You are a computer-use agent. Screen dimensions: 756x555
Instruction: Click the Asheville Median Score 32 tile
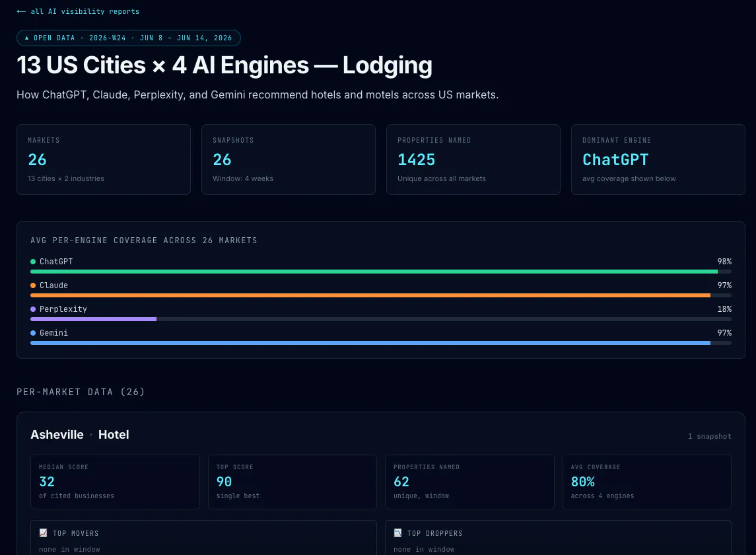116,482
